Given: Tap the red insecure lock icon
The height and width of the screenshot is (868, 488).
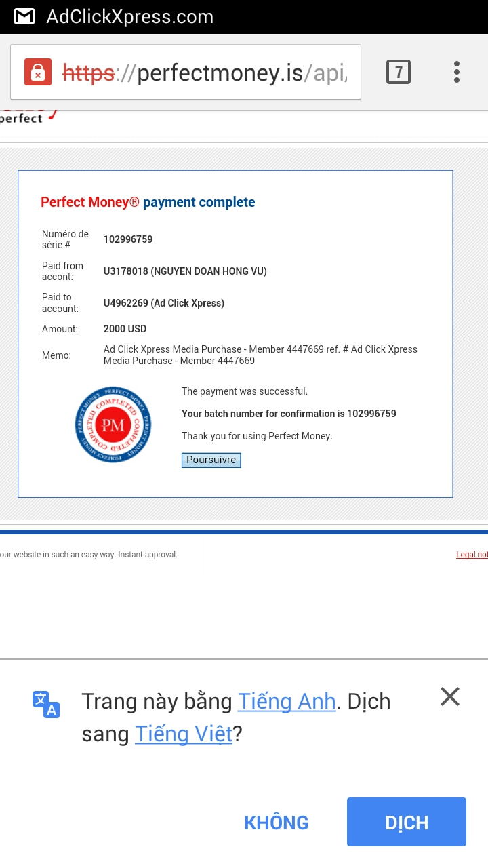Looking at the screenshot, I should [x=38, y=72].
